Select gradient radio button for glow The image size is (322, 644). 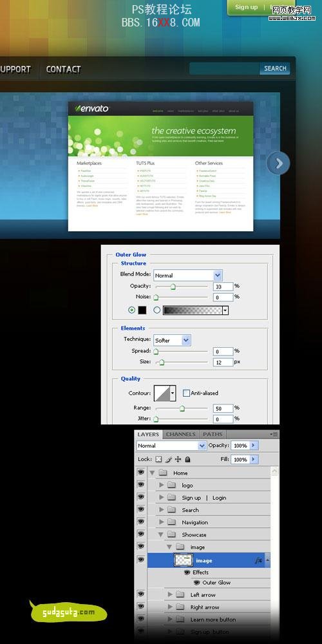[157, 310]
